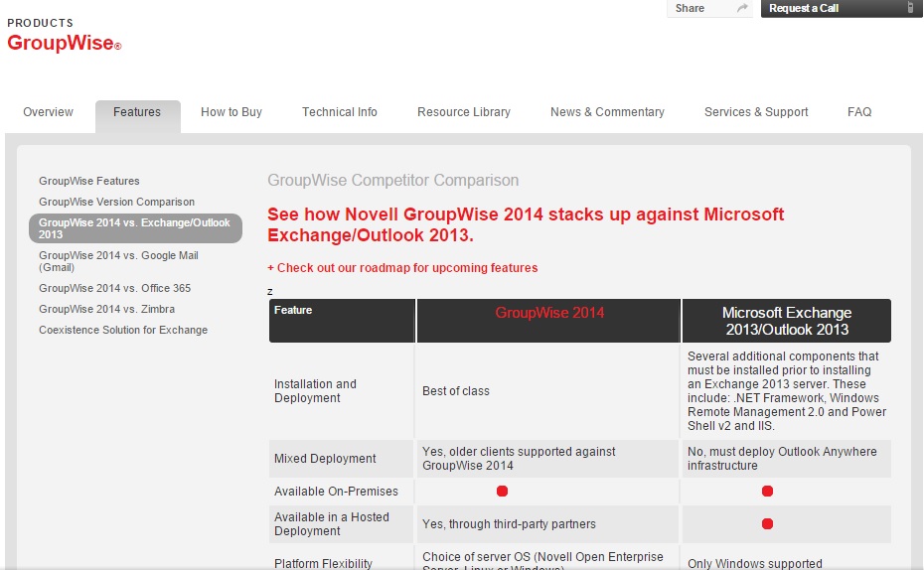
Task: Select the News & Commentary tab
Action: click(x=607, y=112)
